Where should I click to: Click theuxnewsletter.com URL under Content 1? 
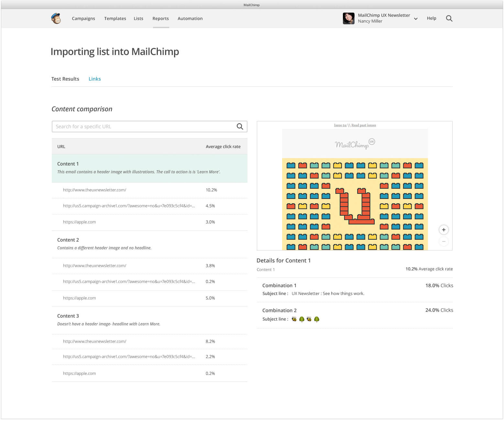[x=94, y=190]
